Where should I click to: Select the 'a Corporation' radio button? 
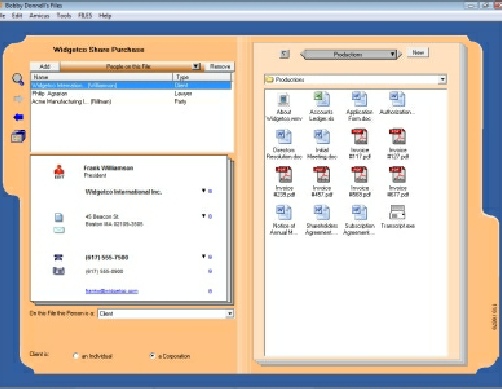click(152, 356)
